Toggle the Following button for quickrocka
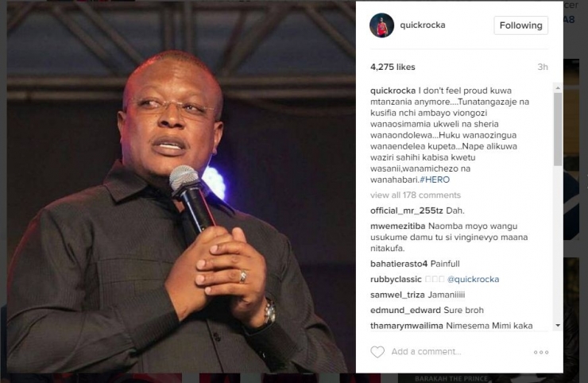The height and width of the screenshot is (383, 588). pos(521,25)
